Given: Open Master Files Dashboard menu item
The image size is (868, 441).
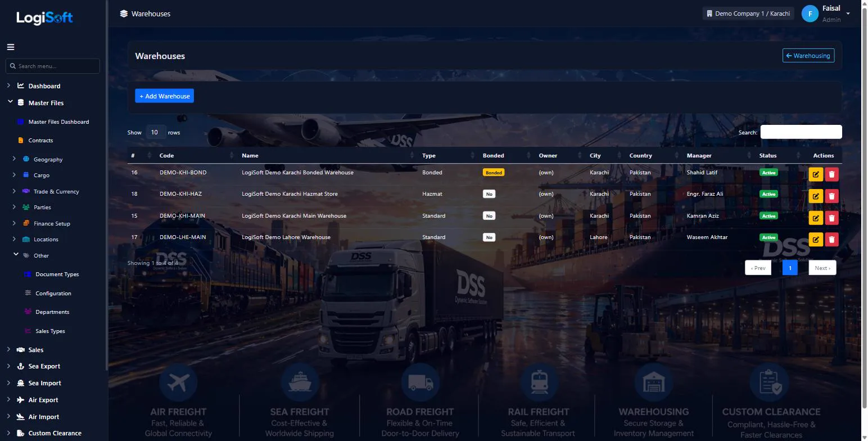Looking at the screenshot, I should (58, 121).
